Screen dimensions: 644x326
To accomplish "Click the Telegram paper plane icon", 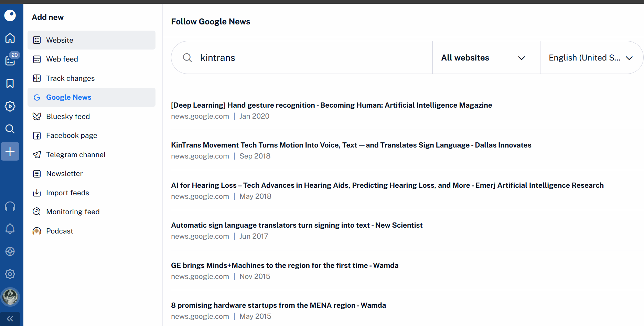I will tap(37, 155).
